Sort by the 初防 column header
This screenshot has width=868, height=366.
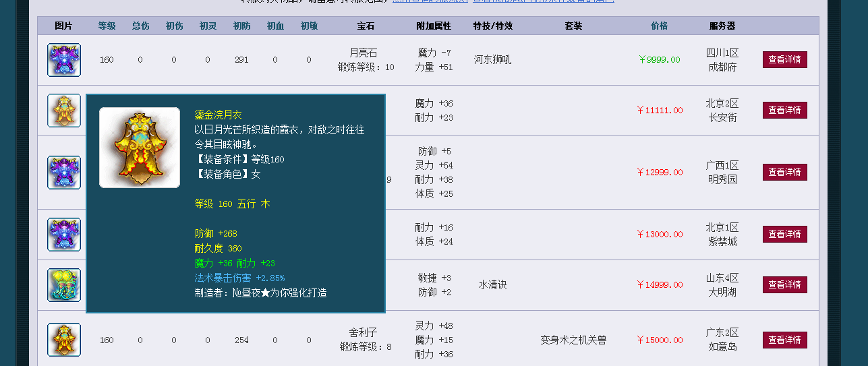[241, 26]
